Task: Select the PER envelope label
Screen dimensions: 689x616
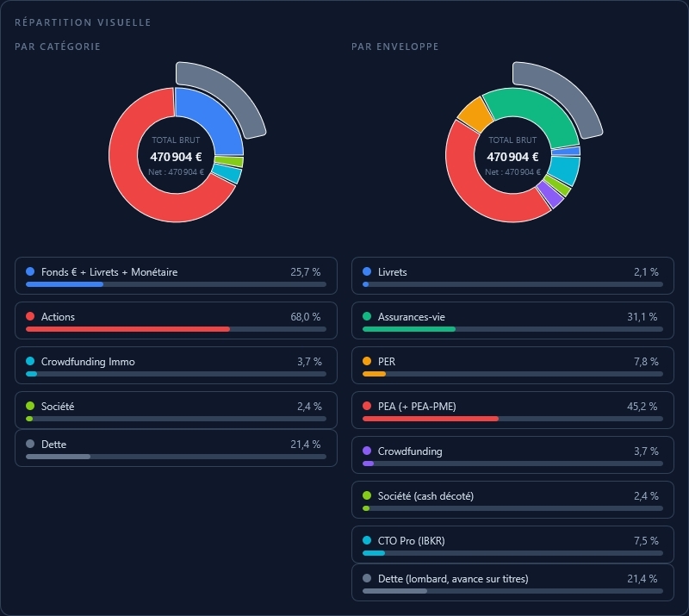Action: coord(387,362)
